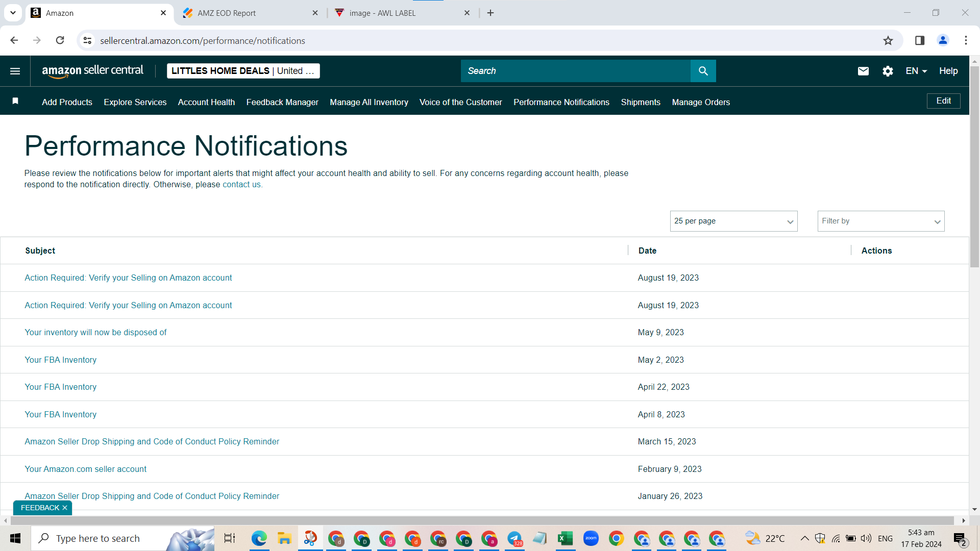Click the horizontal scrollbar at page bottom
This screenshot has width=980, height=551.
[x=482, y=520]
